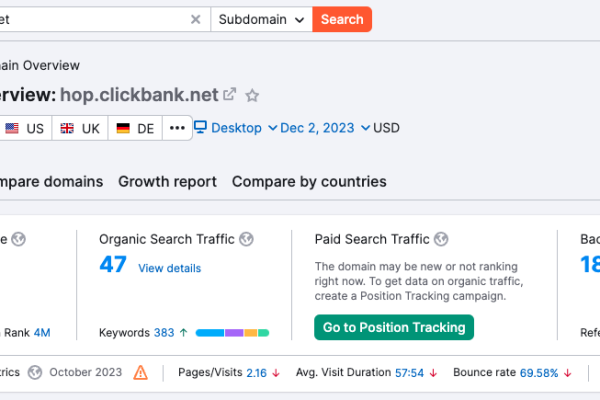Click the October 2023 label
Viewport: 600px width, 400px height.
tap(86, 372)
